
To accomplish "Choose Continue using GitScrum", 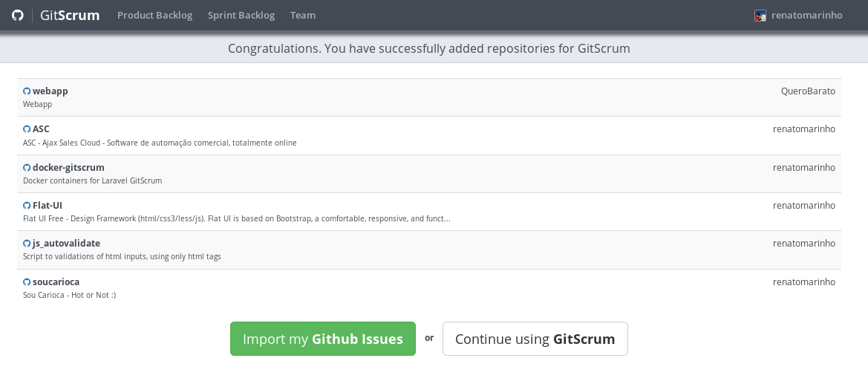I will pos(535,339).
